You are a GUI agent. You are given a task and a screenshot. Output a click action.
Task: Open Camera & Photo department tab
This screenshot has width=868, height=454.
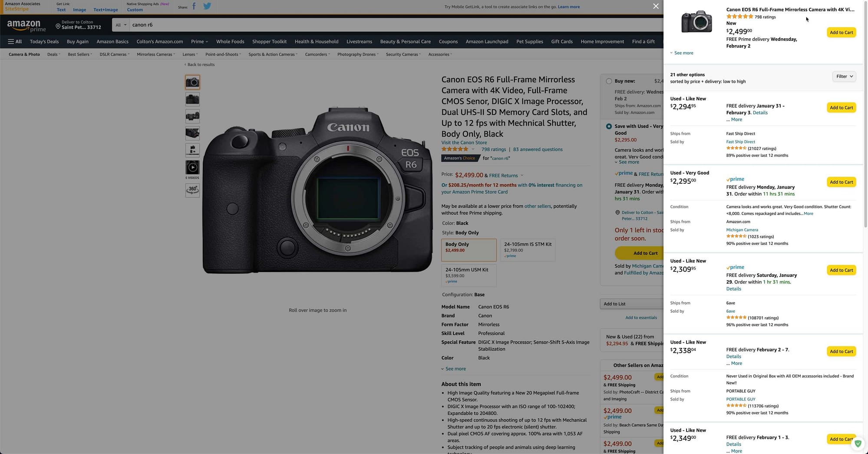24,54
